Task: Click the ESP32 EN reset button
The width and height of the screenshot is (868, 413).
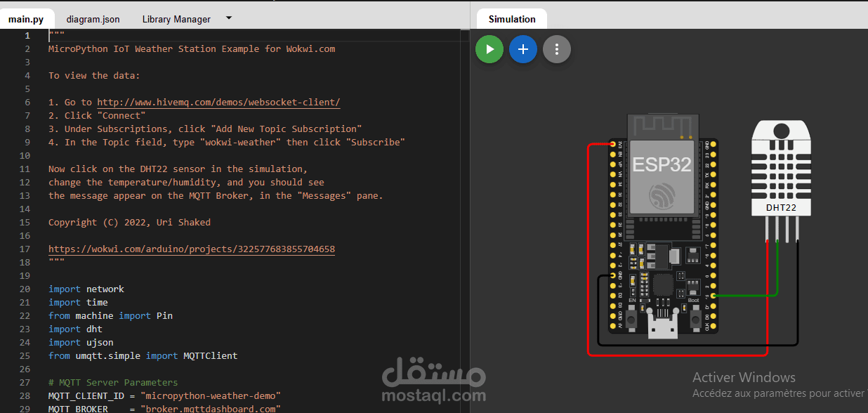Action: click(631, 319)
